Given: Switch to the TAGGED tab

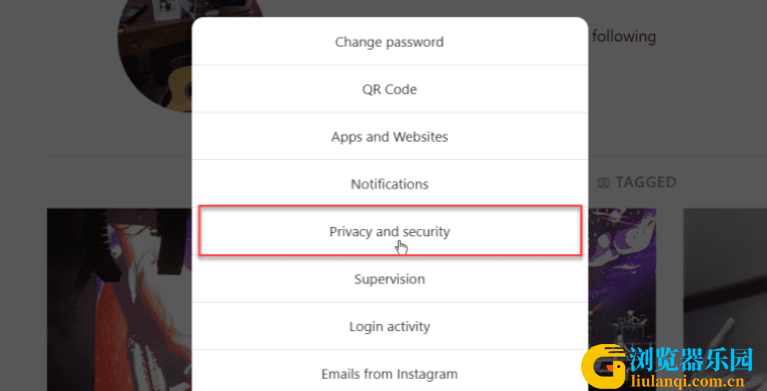Looking at the screenshot, I should (637, 182).
